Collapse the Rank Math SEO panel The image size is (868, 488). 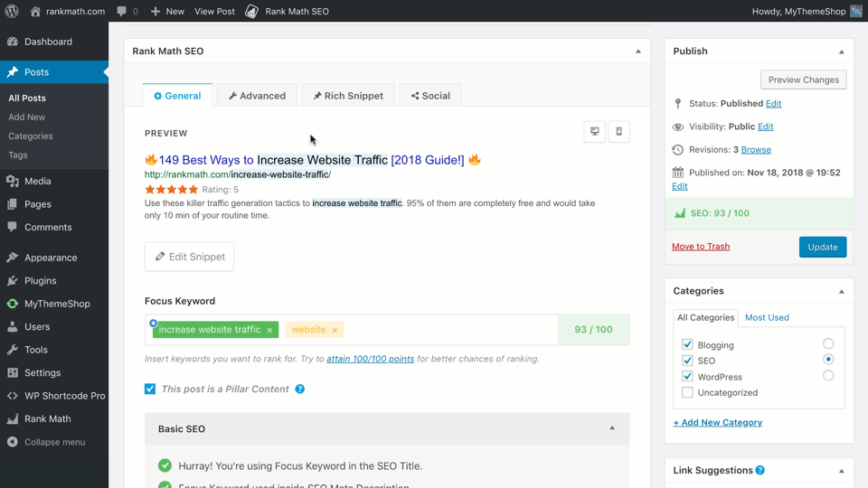coord(637,52)
